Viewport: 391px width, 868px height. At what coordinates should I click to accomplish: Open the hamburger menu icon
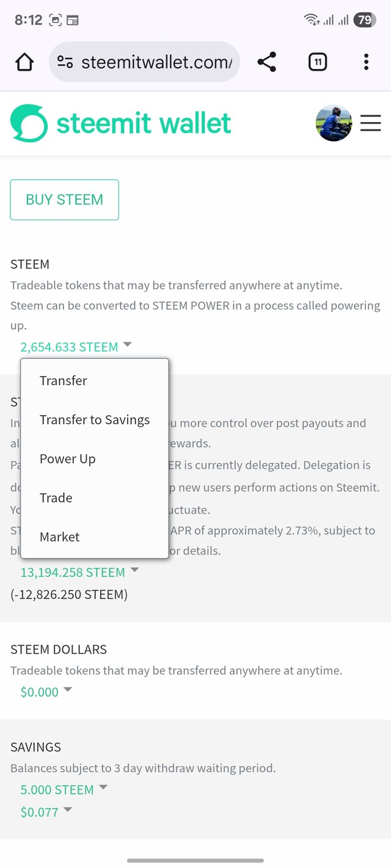(x=370, y=123)
